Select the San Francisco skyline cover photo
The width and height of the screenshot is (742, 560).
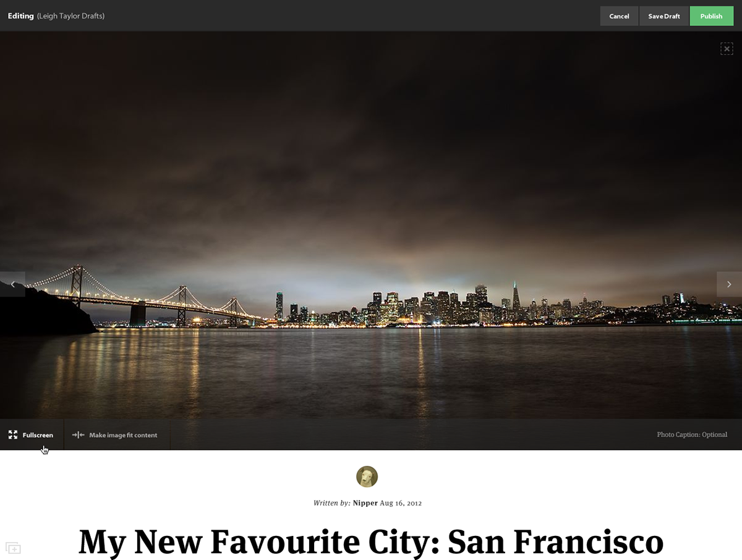(371, 226)
